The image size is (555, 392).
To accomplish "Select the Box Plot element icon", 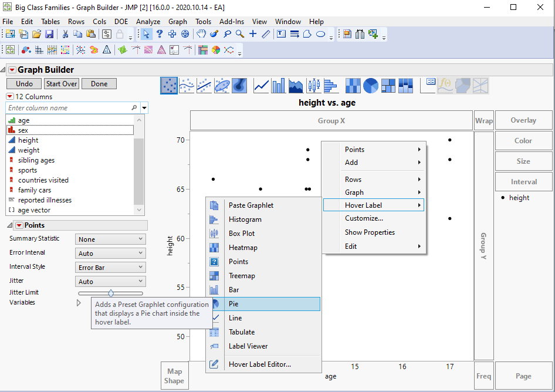I will pos(314,86).
